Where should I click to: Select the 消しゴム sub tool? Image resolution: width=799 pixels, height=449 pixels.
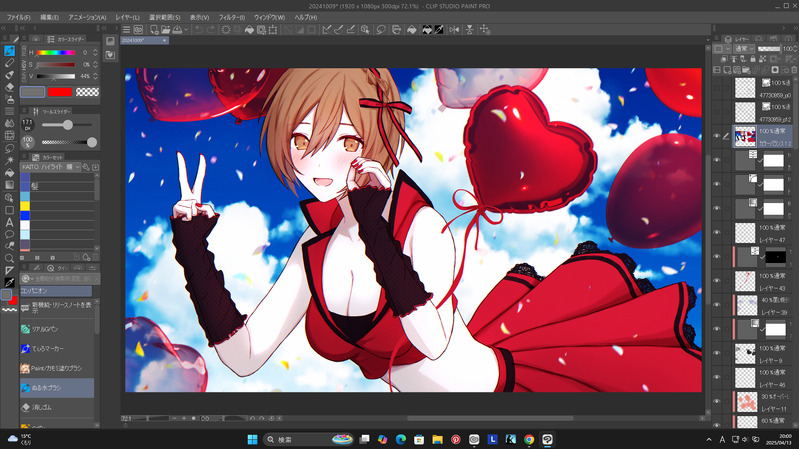[57, 407]
